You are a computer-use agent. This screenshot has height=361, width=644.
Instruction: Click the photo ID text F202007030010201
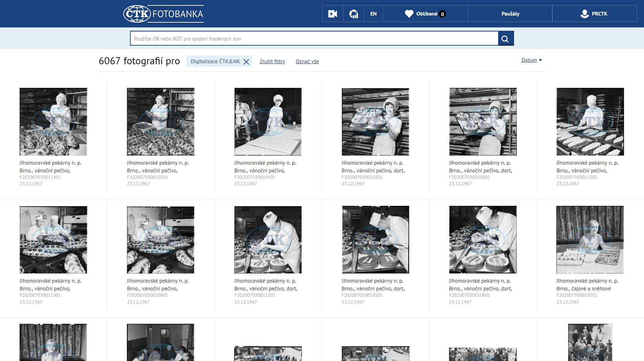click(x=362, y=177)
